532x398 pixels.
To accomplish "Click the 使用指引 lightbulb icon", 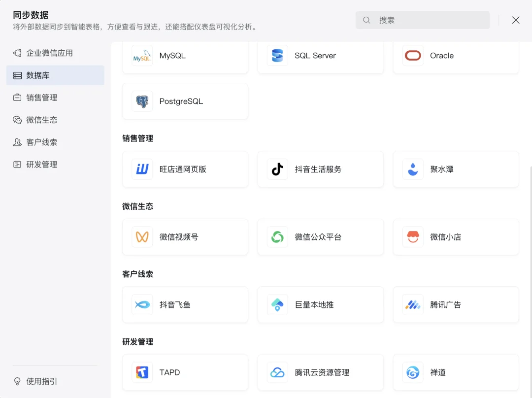I will tap(17, 381).
